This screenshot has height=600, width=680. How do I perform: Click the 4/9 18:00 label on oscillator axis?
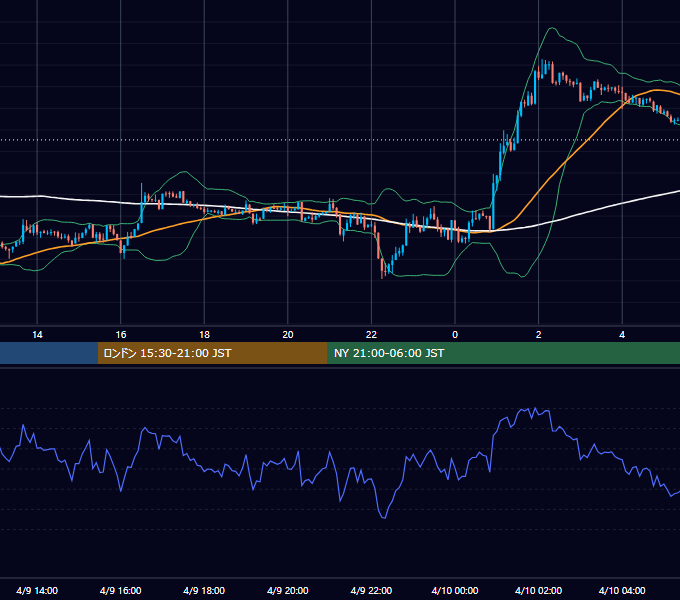[204, 590]
